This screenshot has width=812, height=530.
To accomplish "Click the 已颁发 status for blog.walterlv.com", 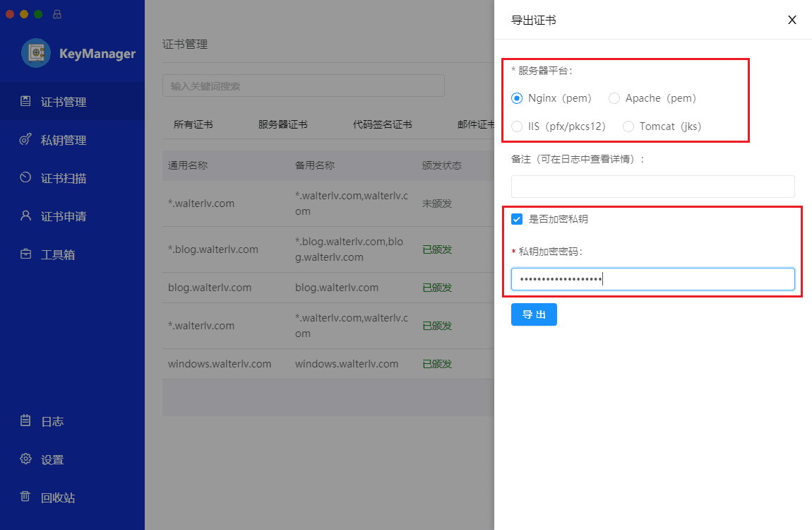I will (436, 288).
